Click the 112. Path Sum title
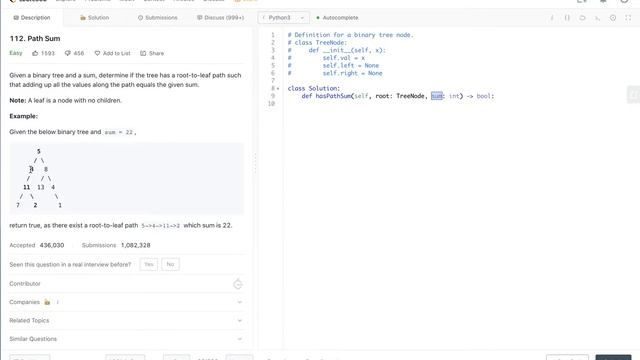The height and width of the screenshot is (360, 640). (35, 38)
